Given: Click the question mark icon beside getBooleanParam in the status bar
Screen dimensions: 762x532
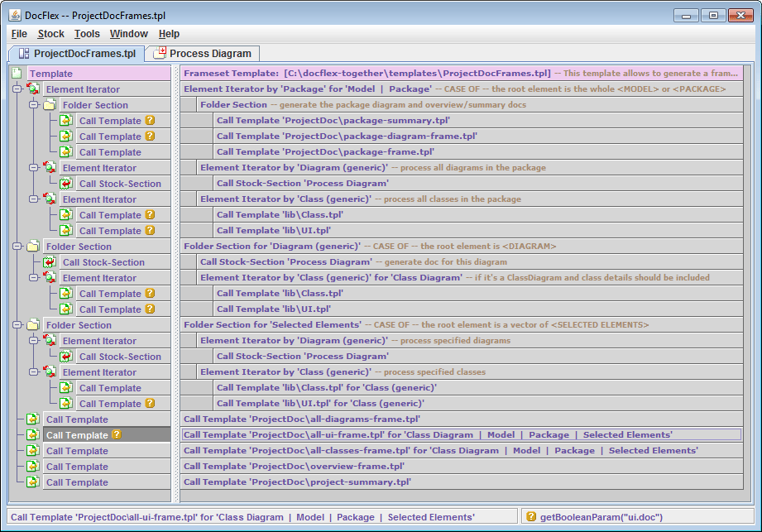Looking at the screenshot, I should 530,517.
